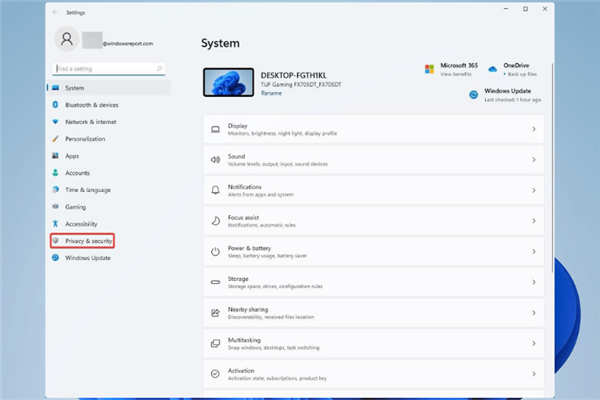Image resolution: width=600 pixels, height=400 pixels.
Task: Open the Notifications settings row
Action: click(x=374, y=190)
